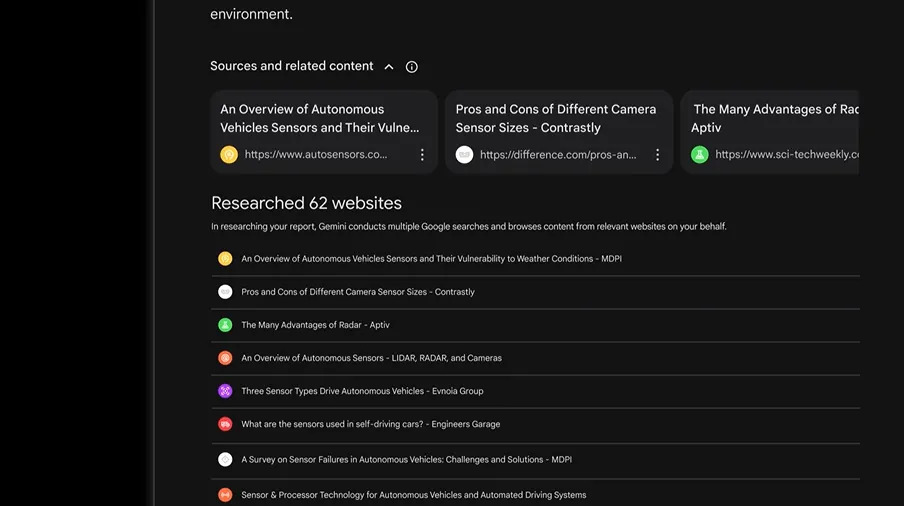The height and width of the screenshot is (506, 904).
Task: Collapse the Sources and related content section
Action: pyautogui.click(x=389, y=67)
